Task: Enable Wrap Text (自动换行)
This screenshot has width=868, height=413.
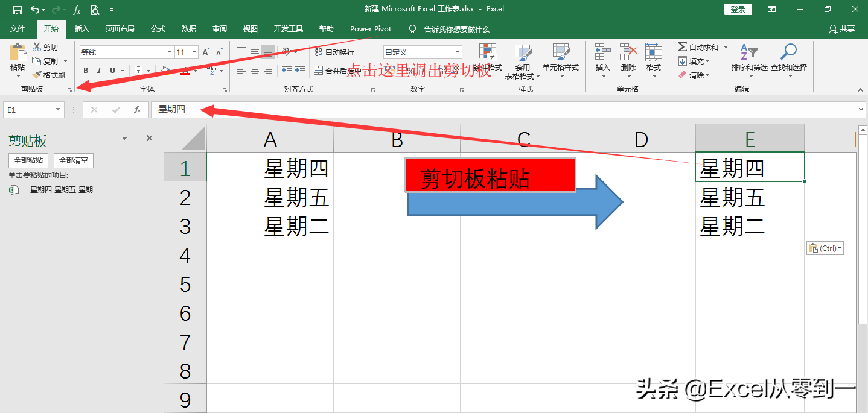Action: click(334, 52)
